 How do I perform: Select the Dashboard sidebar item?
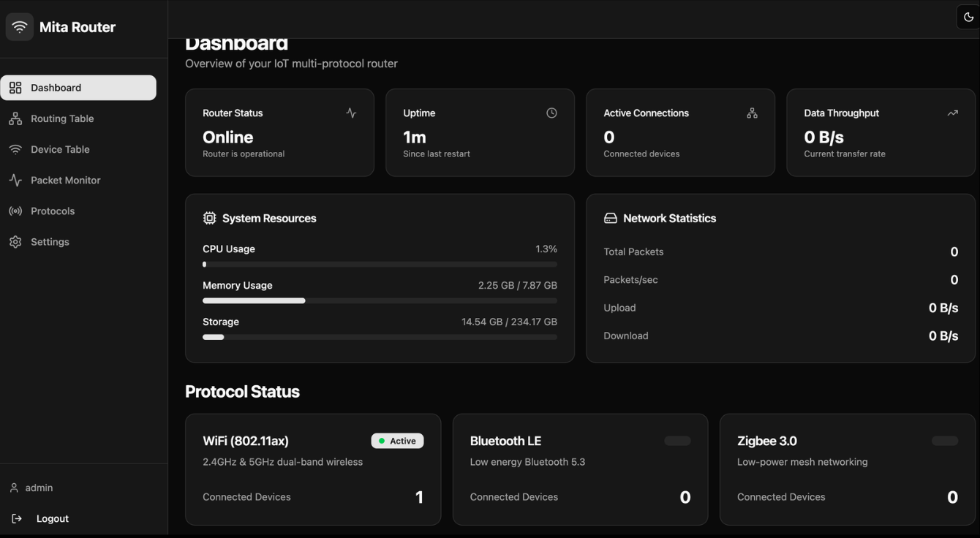pos(78,88)
